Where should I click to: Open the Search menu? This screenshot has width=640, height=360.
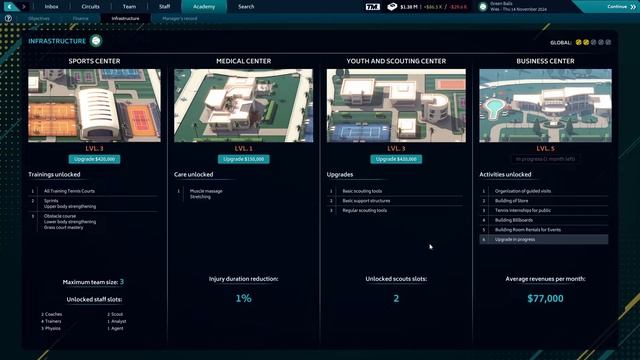[x=246, y=7]
